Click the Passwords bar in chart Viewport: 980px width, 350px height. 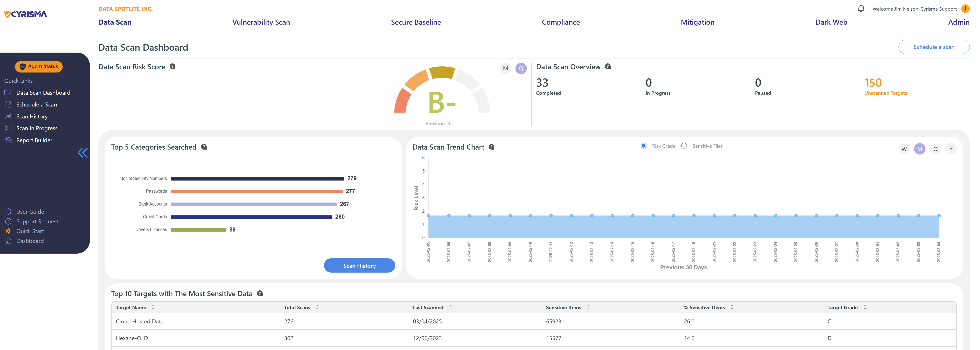pyautogui.click(x=257, y=191)
